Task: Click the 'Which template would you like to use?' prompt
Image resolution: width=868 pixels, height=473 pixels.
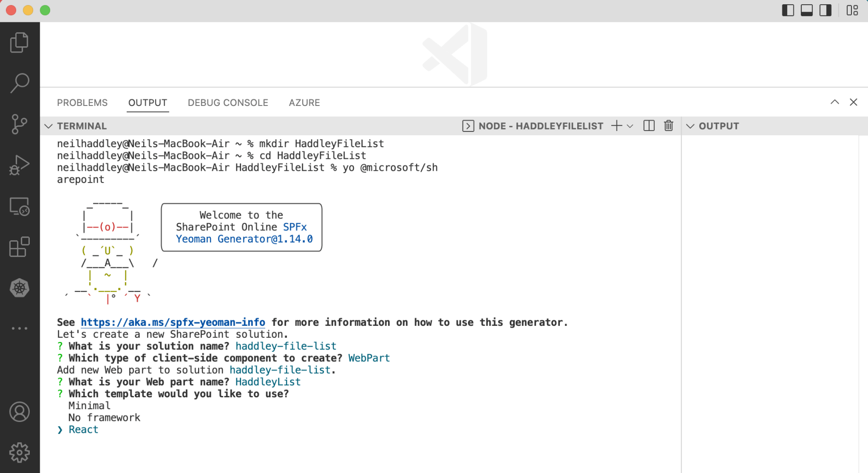Action: click(179, 394)
